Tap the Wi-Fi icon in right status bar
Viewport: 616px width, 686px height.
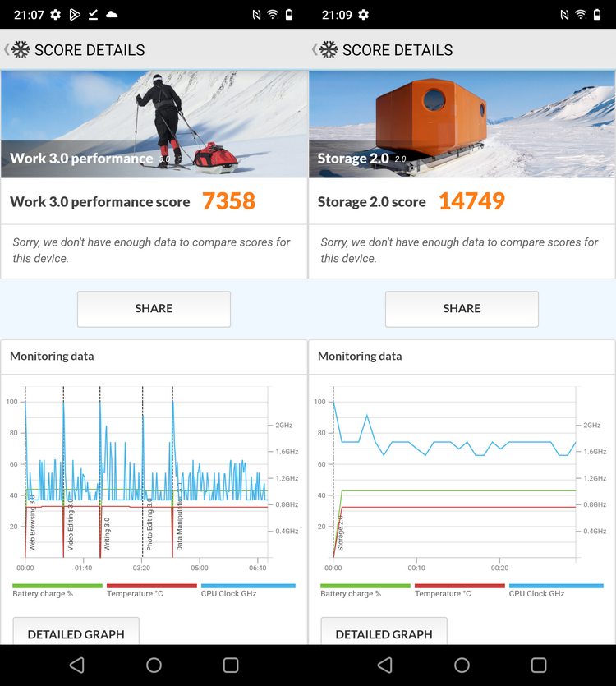point(581,15)
